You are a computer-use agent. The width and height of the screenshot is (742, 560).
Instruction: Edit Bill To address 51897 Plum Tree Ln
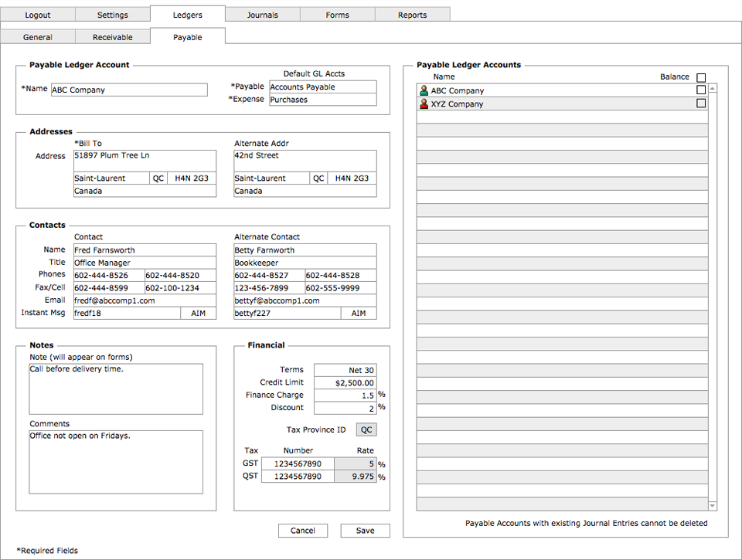pos(145,161)
